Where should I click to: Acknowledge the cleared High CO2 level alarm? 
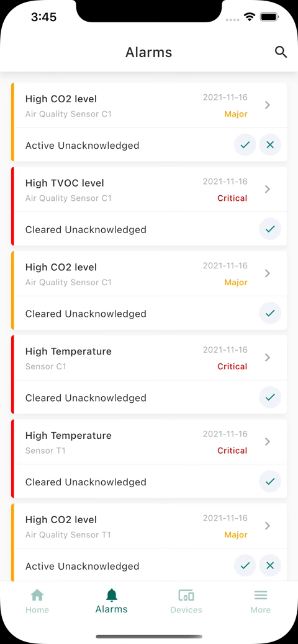(x=270, y=314)
